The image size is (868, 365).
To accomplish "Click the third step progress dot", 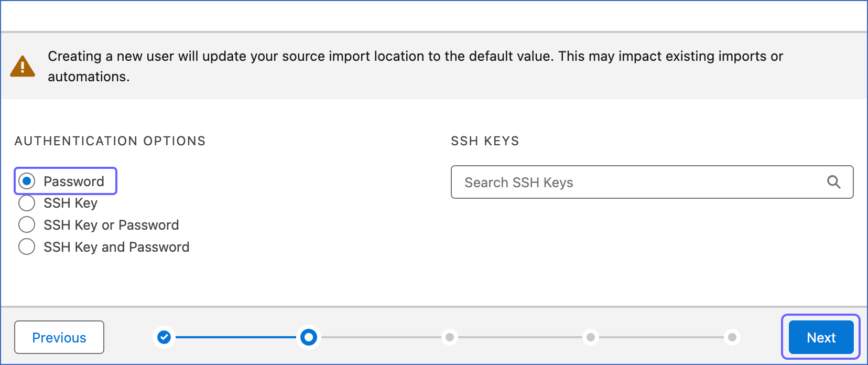I will pyautogui.click(x=450, y=337).
